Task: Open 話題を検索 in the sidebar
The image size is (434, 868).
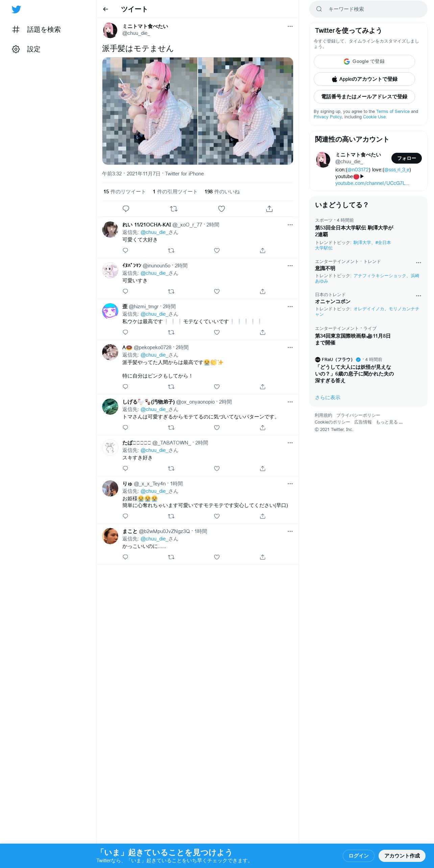Action: (x=37, y=30)
